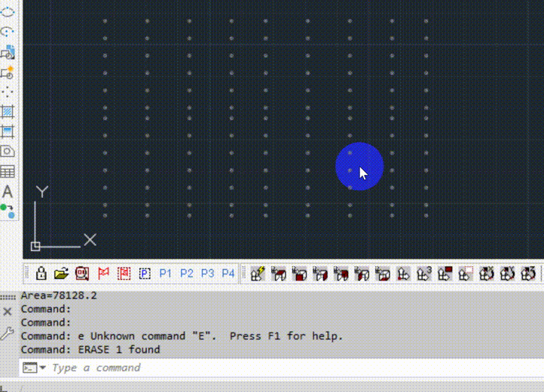Click the red flag icon
This screenshot has width=544, height=392.
[x=103, y=274]
